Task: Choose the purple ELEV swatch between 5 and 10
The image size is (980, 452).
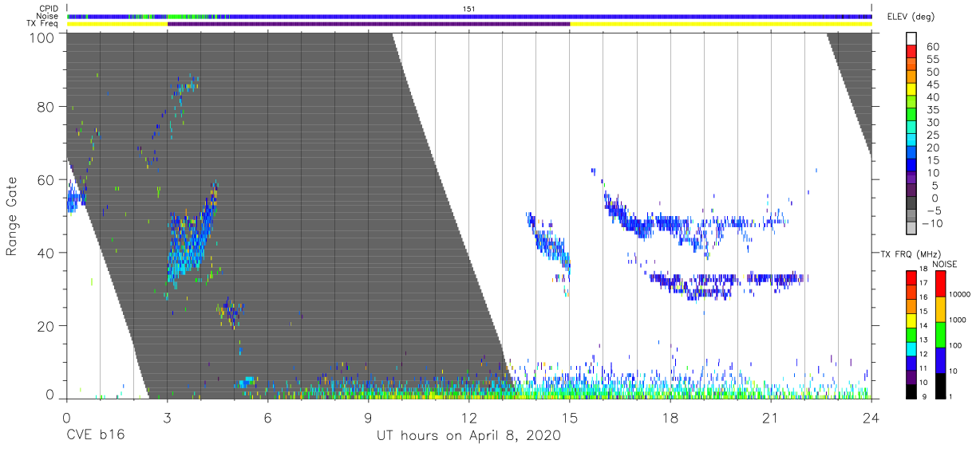Action: (911, 179)
